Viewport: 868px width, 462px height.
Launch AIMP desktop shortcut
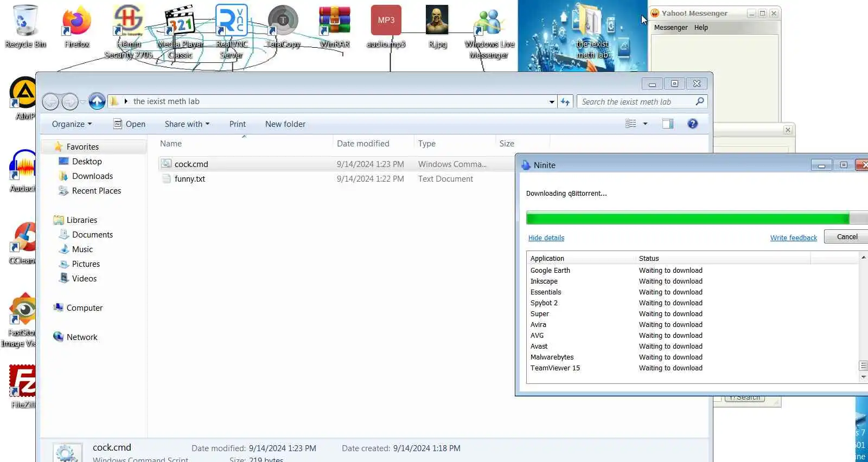23,99
